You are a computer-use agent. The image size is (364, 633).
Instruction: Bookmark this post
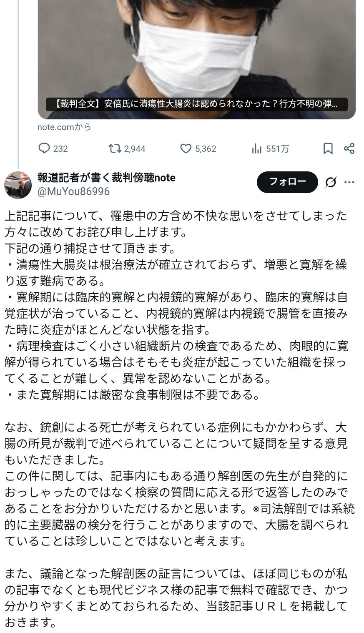pyautogui.click(x=328, y=148)
